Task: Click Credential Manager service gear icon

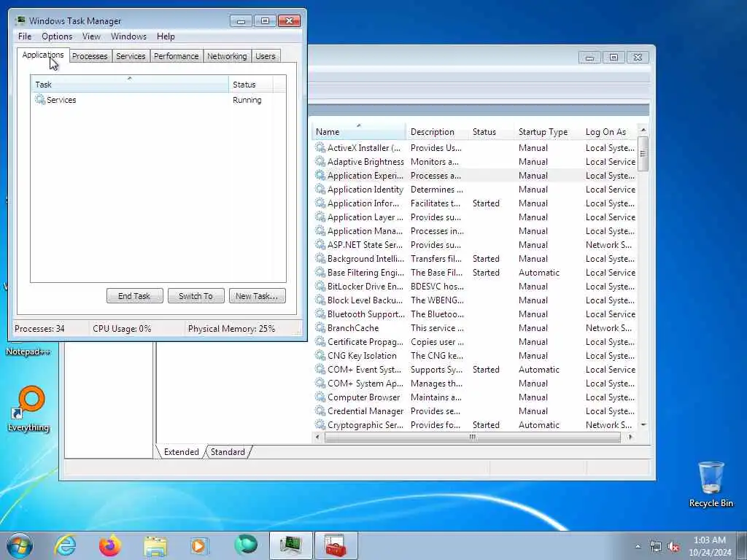Action: [320, 411]
